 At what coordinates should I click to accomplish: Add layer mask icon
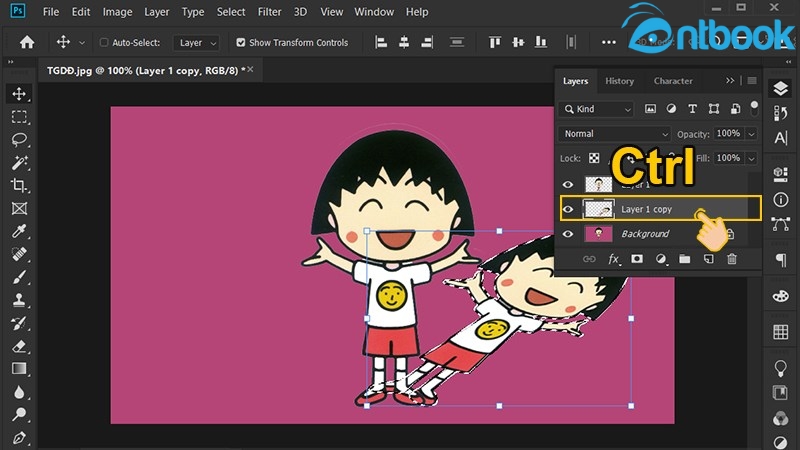(637, 259)
